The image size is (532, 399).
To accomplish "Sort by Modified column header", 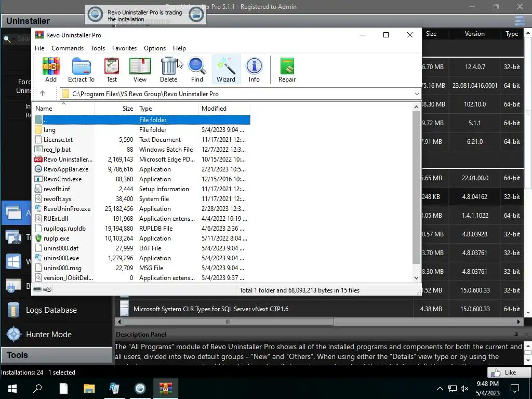I will tap(224, 108).
